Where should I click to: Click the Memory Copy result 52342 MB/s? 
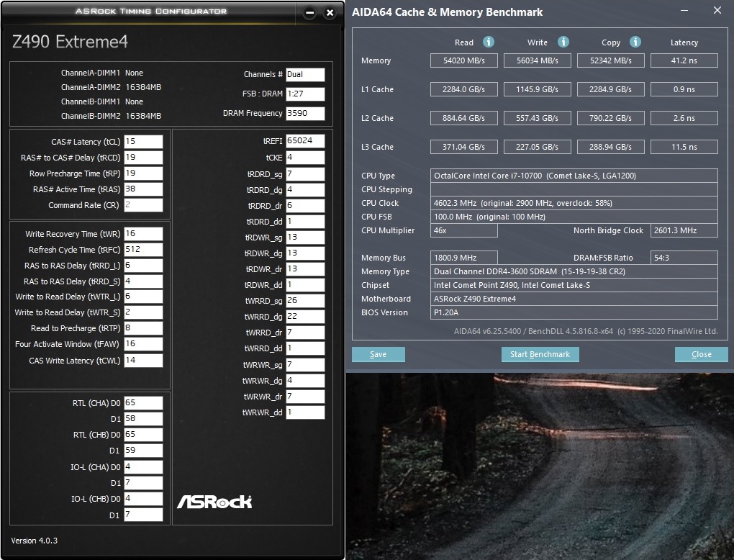[x=611, y=60]
